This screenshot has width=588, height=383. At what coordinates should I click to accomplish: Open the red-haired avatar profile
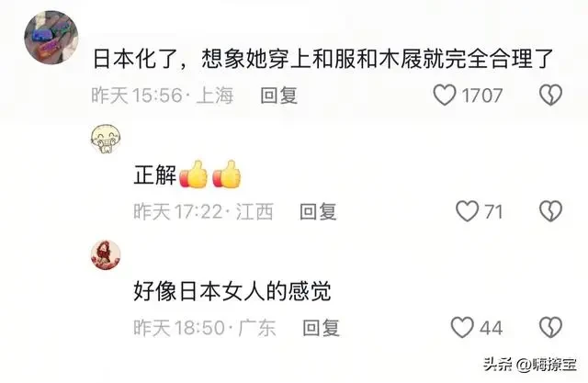pos(107,255)
